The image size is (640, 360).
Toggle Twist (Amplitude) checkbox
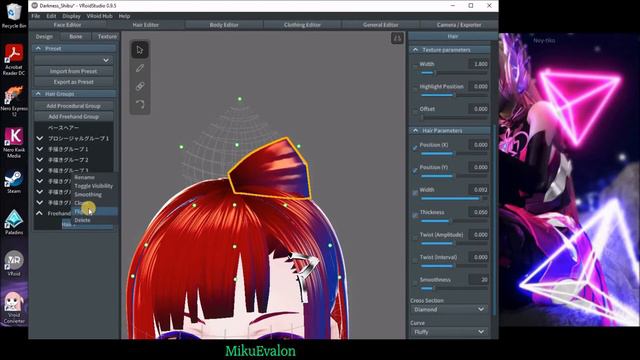(x=415, y=237)
